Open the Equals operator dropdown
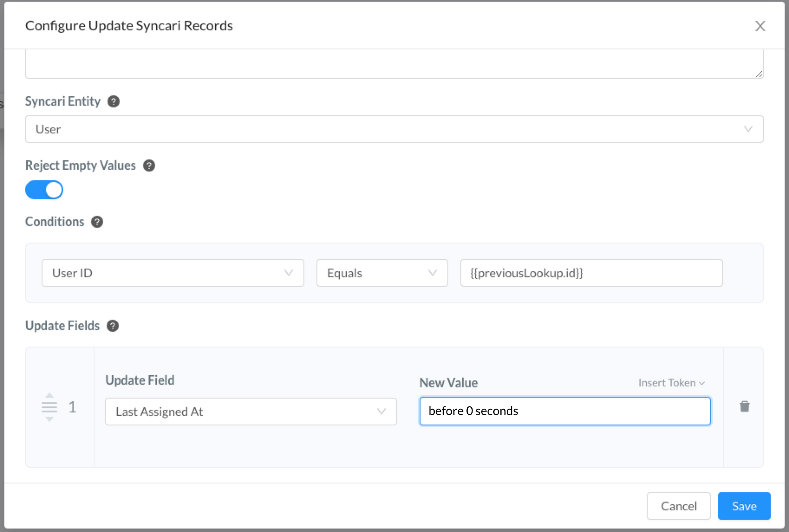Viewport: 789px width, 532px height. coord(382,273)
